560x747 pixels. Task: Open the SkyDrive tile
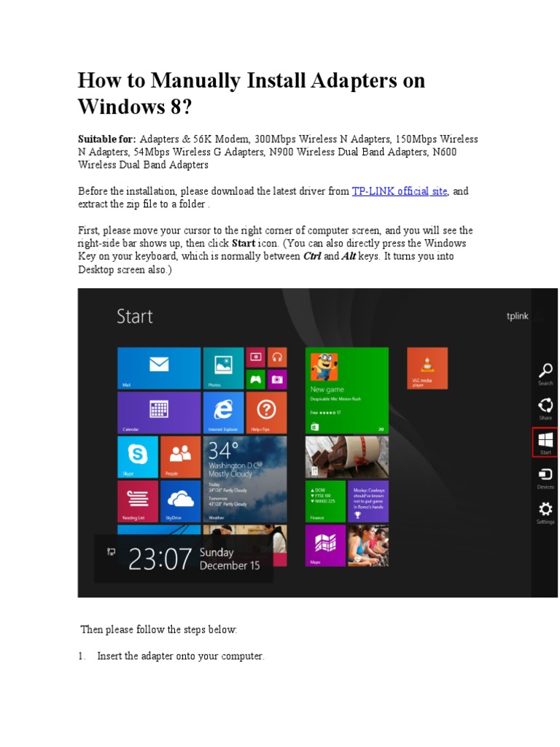coord(181,501)
